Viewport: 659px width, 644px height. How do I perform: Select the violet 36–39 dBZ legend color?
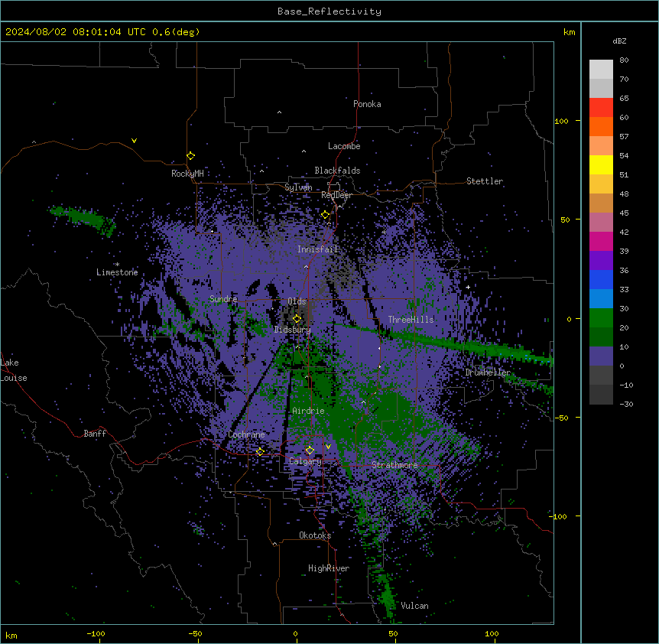601,261
